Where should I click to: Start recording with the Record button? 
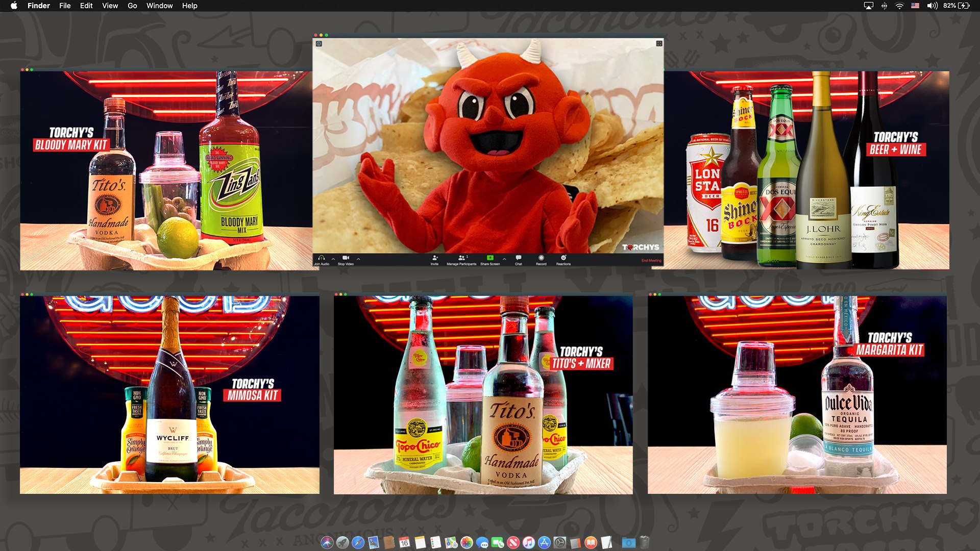pos(541,258)
